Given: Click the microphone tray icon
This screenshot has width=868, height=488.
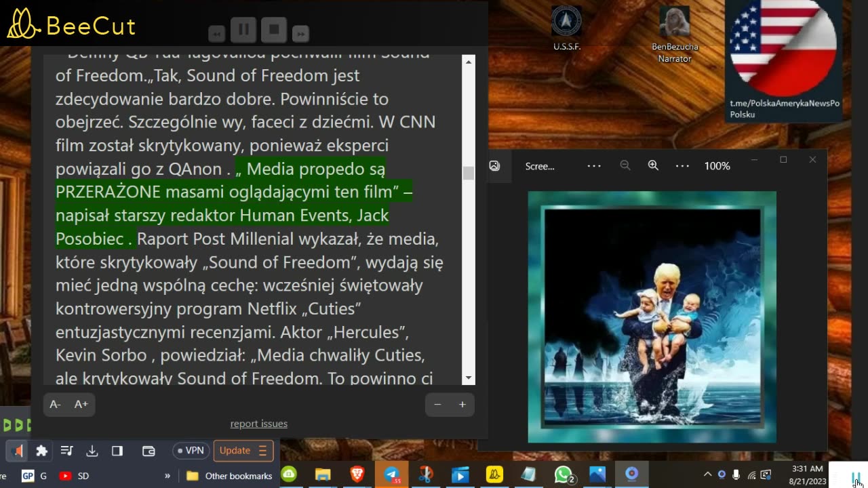Looking at the screenshot, I should [736, 474].
